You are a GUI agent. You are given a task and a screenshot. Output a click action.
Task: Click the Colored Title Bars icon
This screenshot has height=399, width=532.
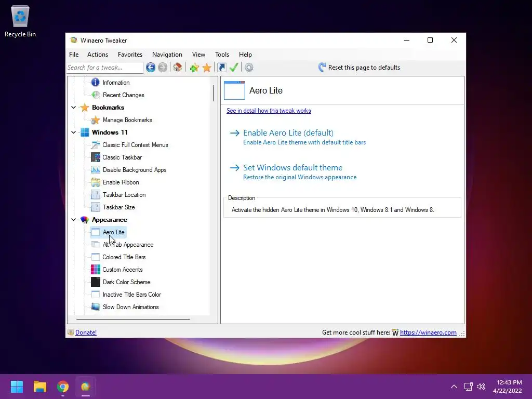96,257
